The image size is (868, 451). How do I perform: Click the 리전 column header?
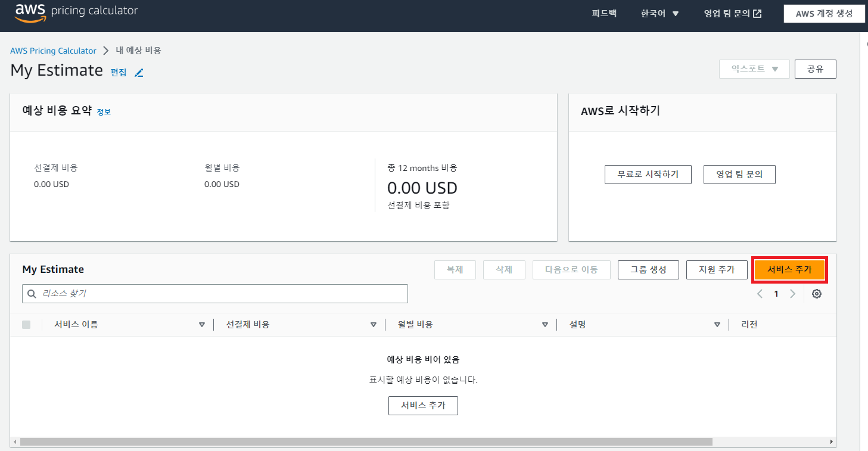click(749, 325)
